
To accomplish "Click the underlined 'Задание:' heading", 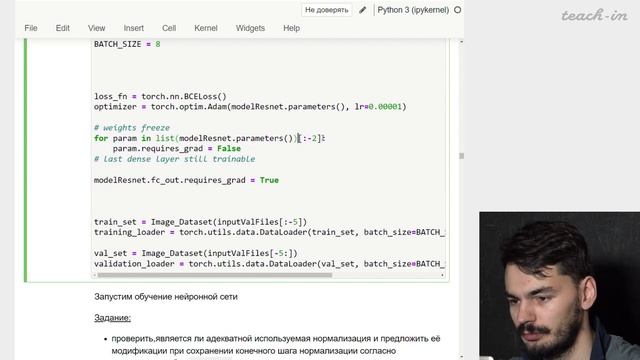I will [112, 318].
